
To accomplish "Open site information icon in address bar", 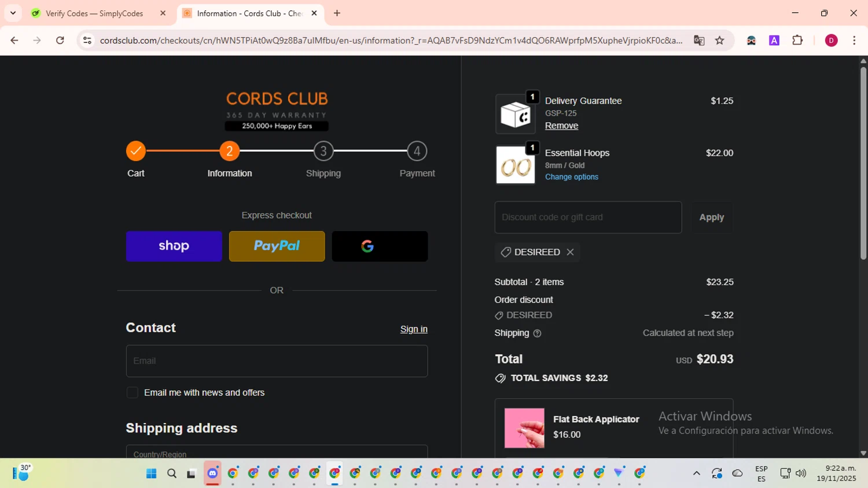I will (87, 41).
